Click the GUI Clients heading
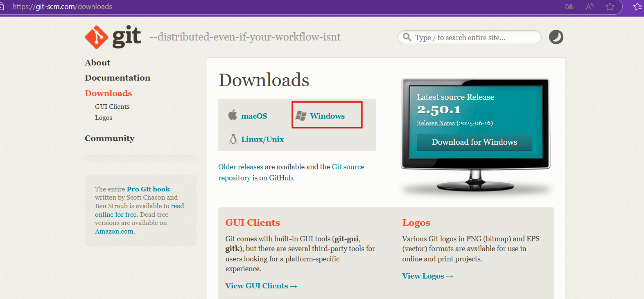The width and height of the screenshot is (644, 299). coord(253,223)
